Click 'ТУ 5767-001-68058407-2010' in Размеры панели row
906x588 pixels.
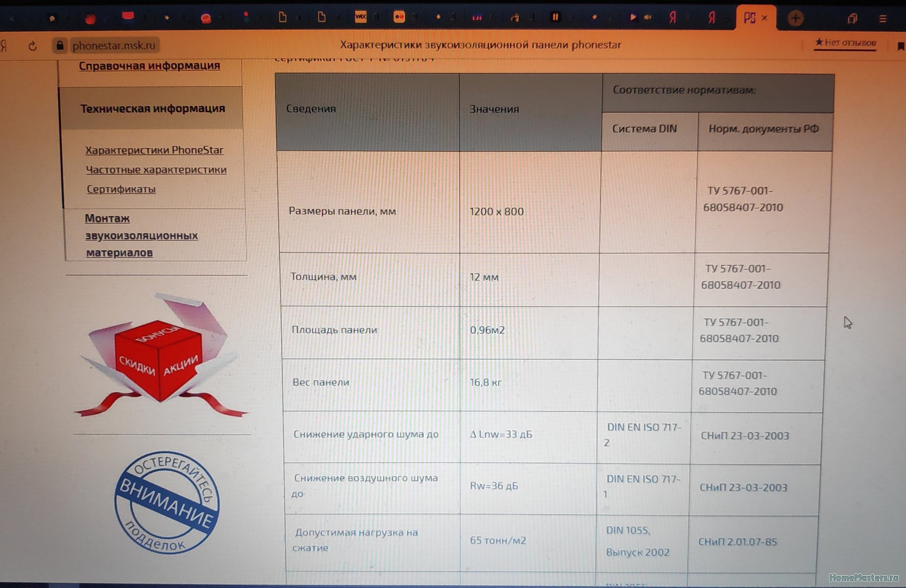click(743, 199)
